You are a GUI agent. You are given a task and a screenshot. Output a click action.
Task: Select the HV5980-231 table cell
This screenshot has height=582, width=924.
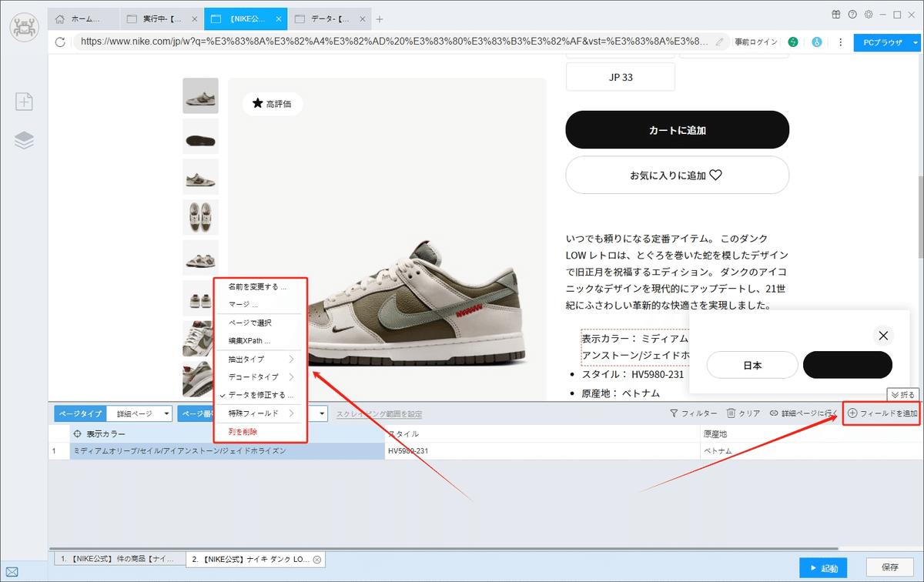[542, 451]
